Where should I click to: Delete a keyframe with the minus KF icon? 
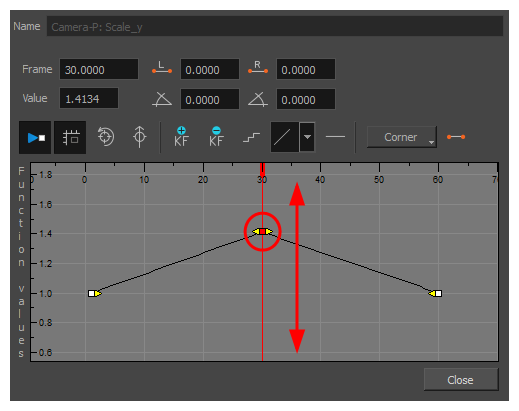[x=216, y=137]
